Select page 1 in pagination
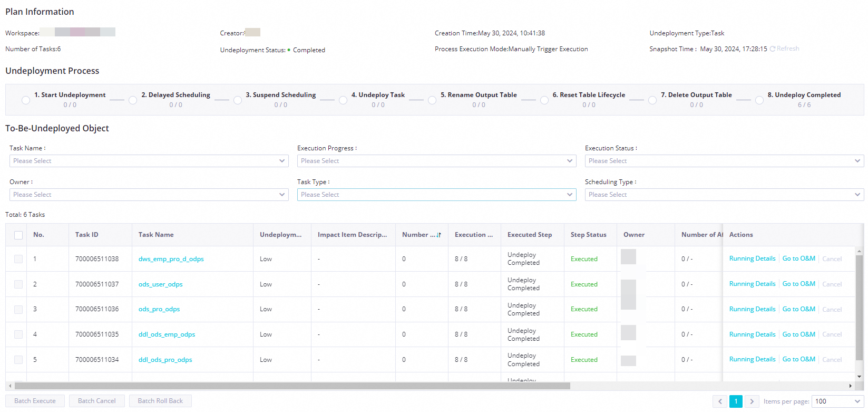The height and width of the screenshot is (412, 868). pos(736,401)
